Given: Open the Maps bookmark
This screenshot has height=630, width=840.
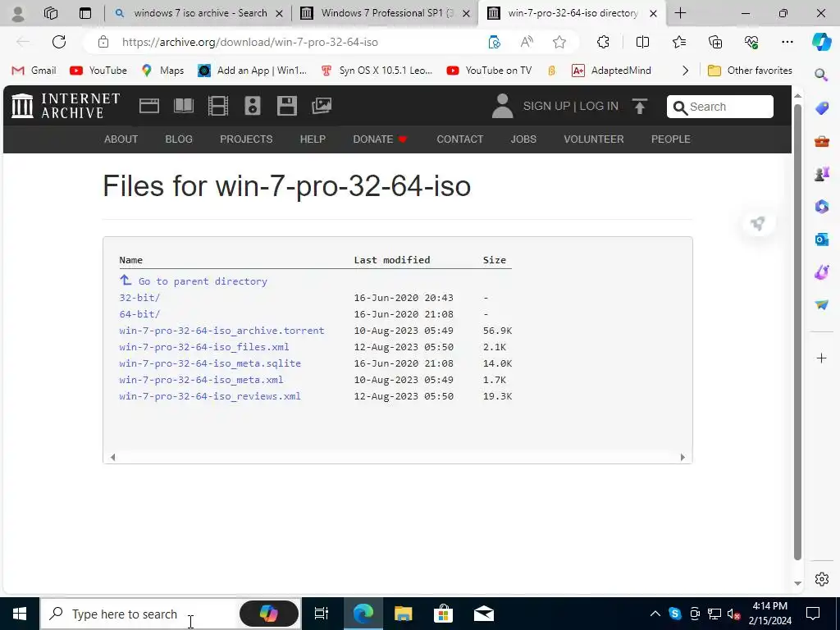Looking at the screenshot, I should tap(163, 71).
